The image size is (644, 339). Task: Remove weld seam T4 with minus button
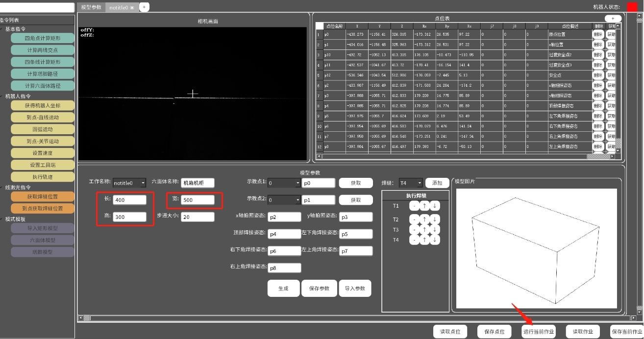pos(415,240)
